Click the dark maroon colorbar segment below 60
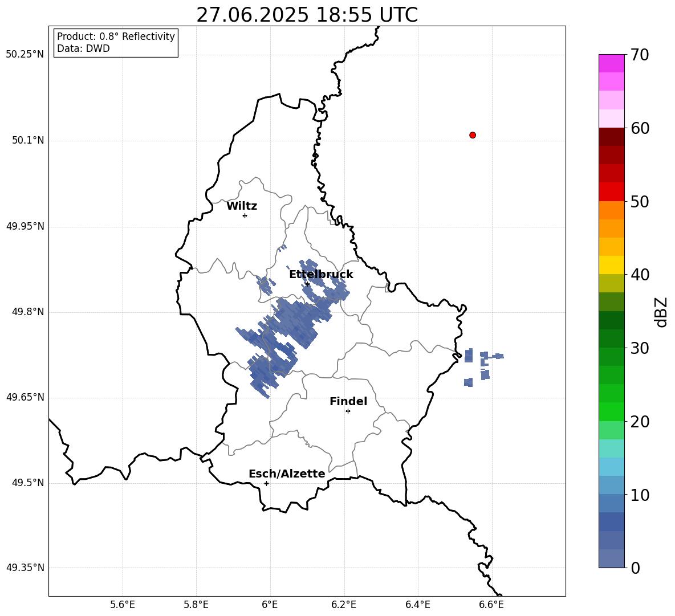This screenshot has height=616, width=675. pos(611,137)
